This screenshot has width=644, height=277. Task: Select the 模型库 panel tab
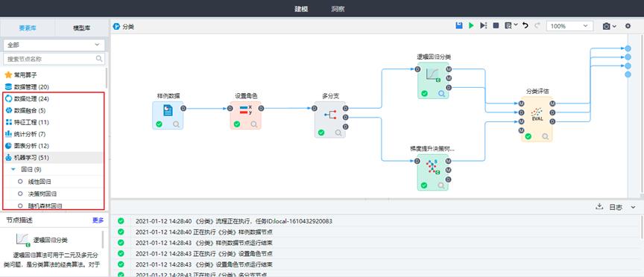(82, 28)
